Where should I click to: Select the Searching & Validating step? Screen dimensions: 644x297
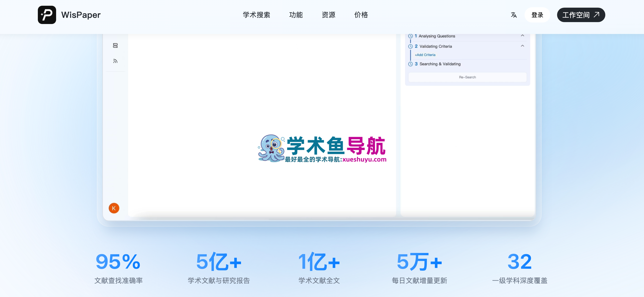(x=440, y=64)
